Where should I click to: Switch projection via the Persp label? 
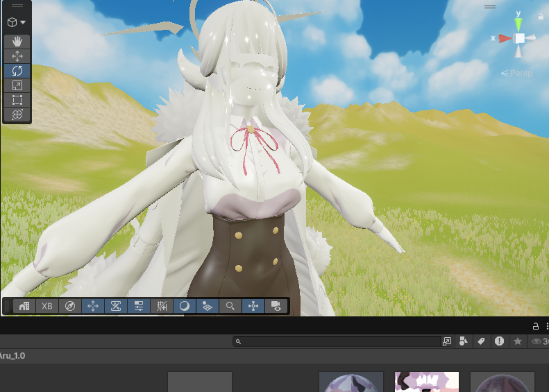coord(517,73)
